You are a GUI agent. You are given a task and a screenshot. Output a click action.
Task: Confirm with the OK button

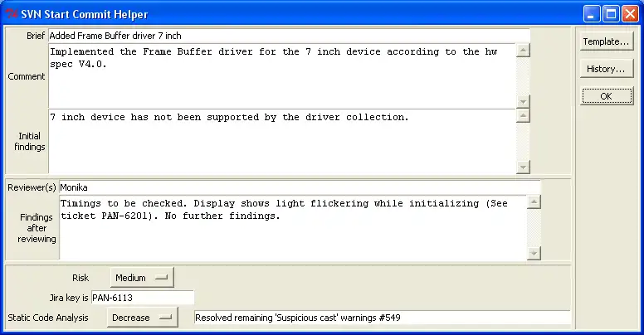606,96
